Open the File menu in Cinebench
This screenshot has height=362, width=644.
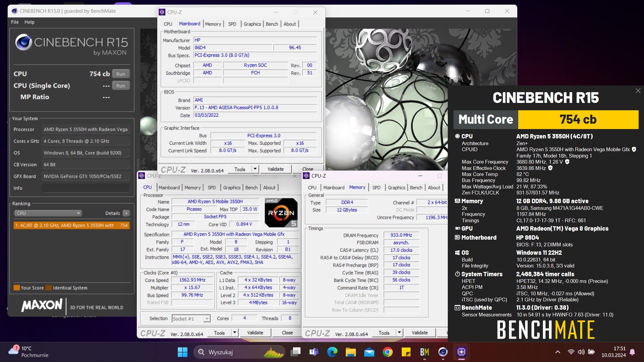[15, 22]
